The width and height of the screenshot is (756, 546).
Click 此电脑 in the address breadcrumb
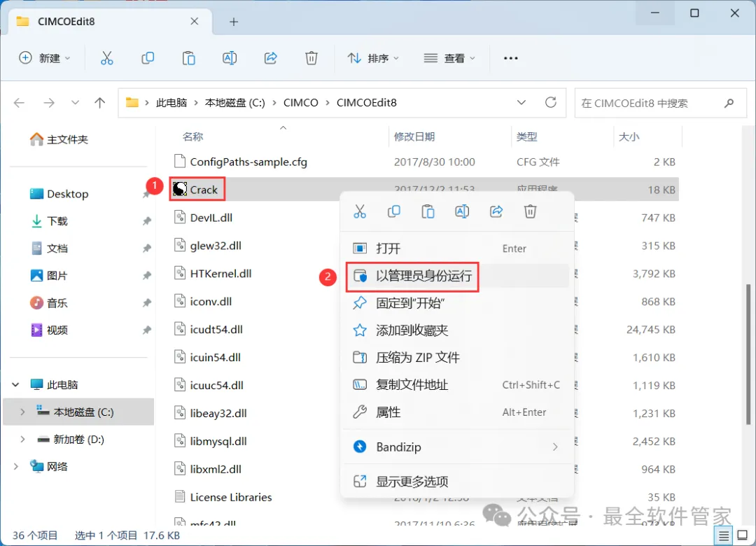coord(171,103)
